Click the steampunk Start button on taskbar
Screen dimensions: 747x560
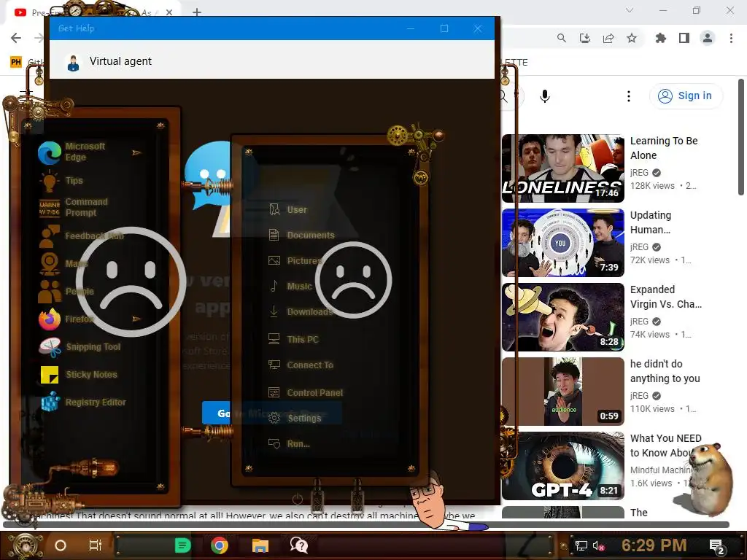24,545
